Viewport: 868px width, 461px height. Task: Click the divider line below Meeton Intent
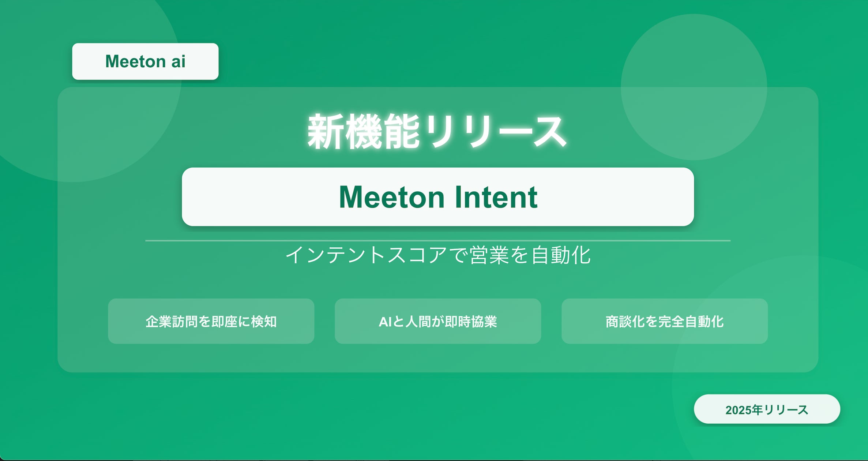coord(437,241)
